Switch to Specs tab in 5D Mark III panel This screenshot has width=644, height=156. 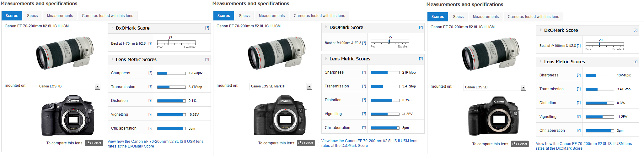coord(244,16)
